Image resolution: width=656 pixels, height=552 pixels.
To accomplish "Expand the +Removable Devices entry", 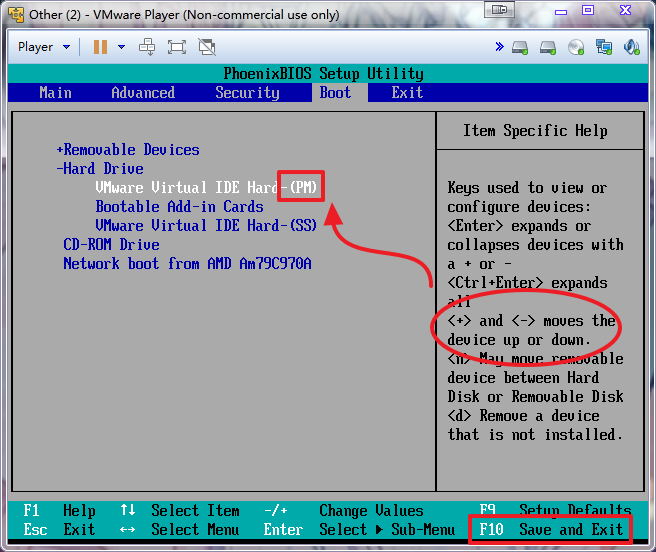I will (128, 150).
